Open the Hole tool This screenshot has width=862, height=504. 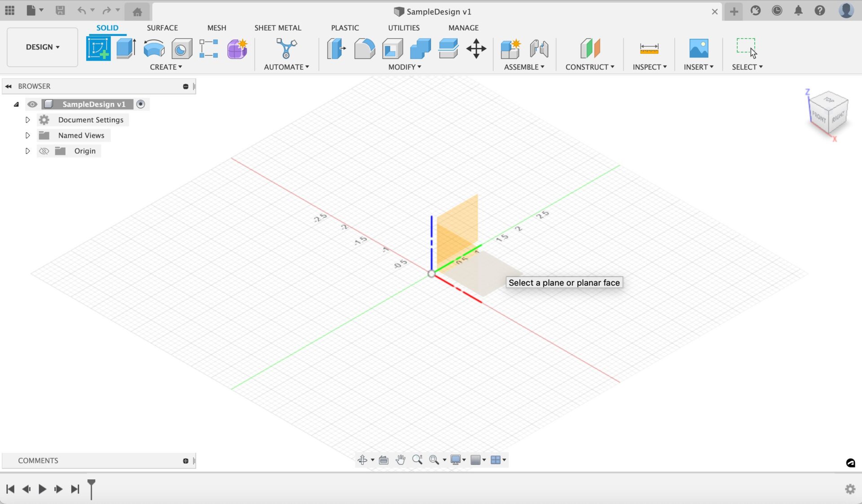[181, 48]
